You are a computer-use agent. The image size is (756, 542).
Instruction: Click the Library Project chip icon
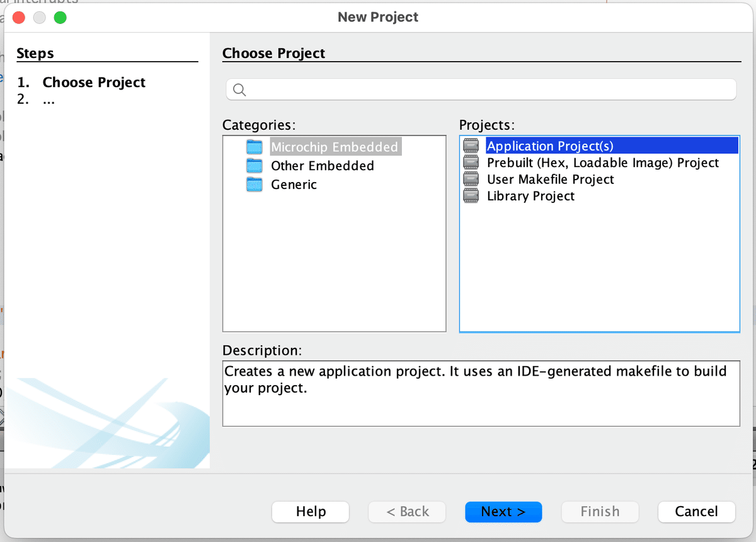[x=471, y=196]
